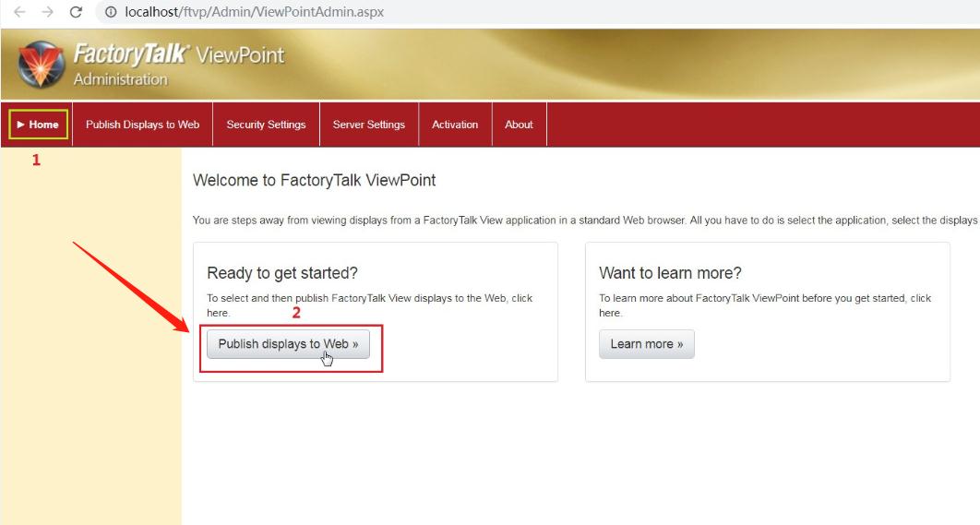
Task: Click the Welcome to FactoryTalk ViewPoint heading
Action: (x=315, y=181)
